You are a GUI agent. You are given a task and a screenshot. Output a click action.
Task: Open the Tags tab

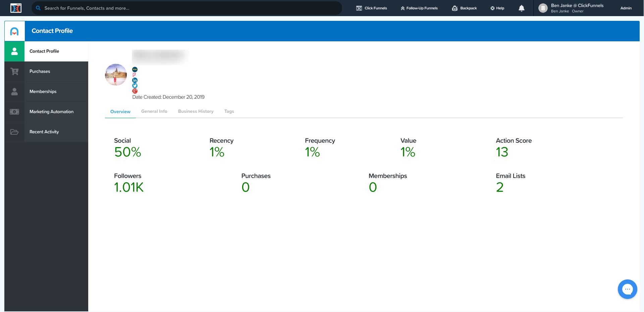click(229, 112)
